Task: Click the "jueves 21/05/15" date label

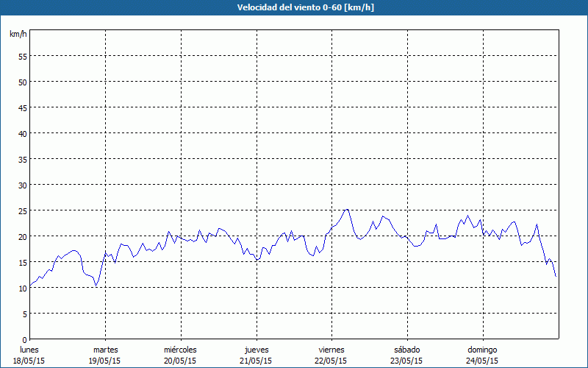Action: click(x=256, y=355)
